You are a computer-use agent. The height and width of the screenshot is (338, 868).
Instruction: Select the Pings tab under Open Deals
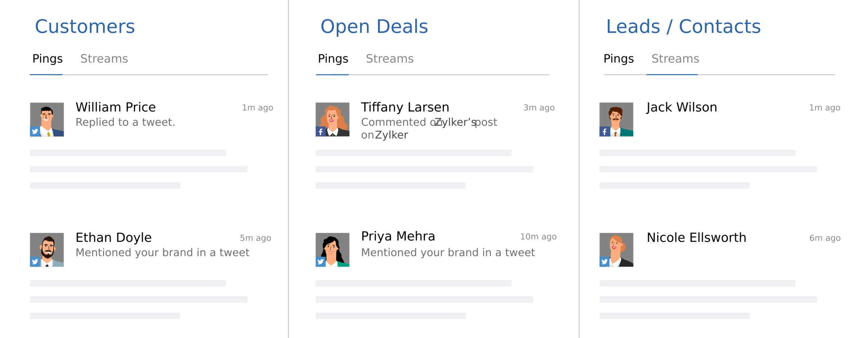[333, 59]
